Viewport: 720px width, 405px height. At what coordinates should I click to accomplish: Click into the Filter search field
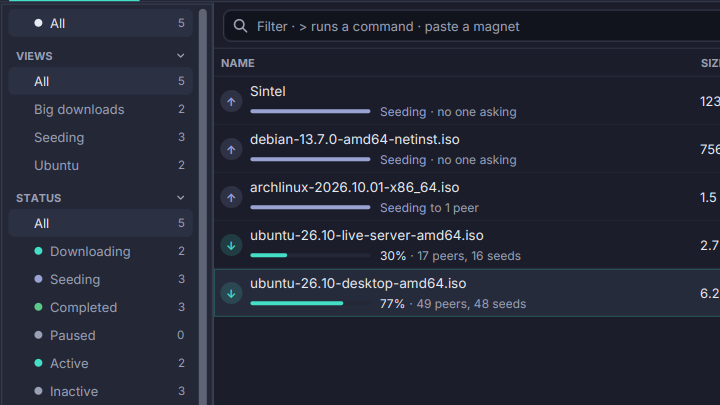[472, 26]
